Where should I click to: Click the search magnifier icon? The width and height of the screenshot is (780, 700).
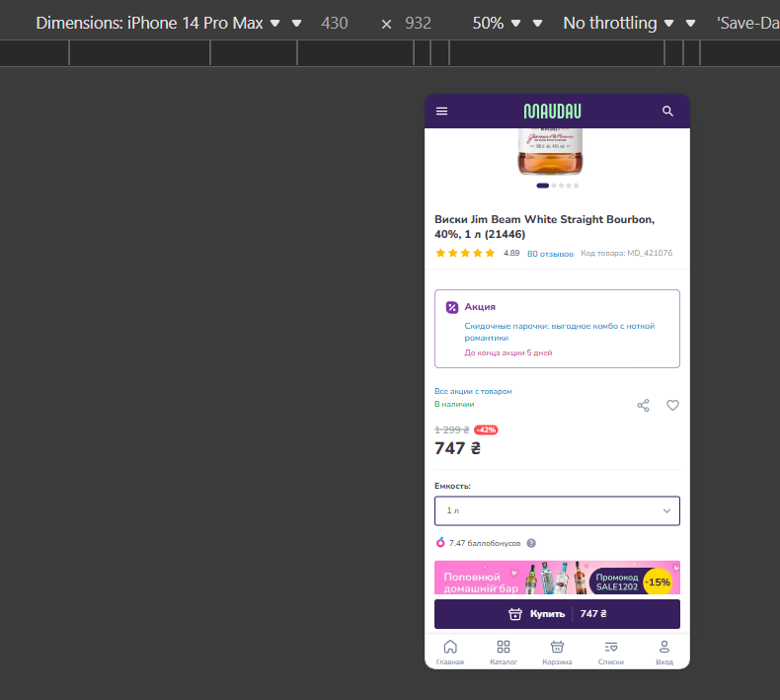tap(668, 112)
